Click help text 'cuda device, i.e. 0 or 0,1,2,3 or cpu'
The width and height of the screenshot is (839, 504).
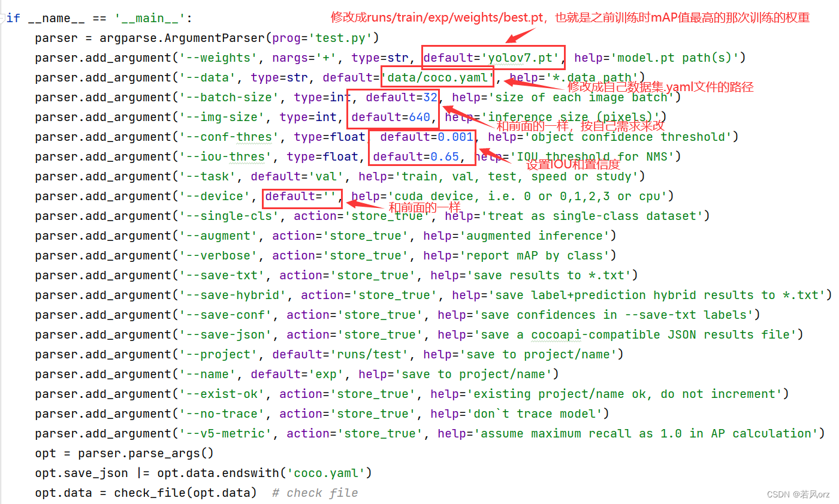[528, 196]
